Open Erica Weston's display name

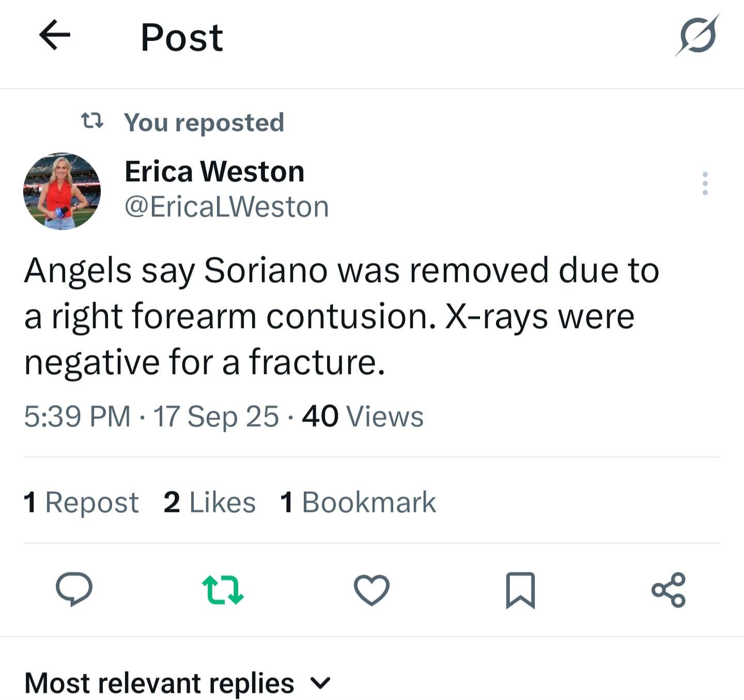tap(214, 172)
